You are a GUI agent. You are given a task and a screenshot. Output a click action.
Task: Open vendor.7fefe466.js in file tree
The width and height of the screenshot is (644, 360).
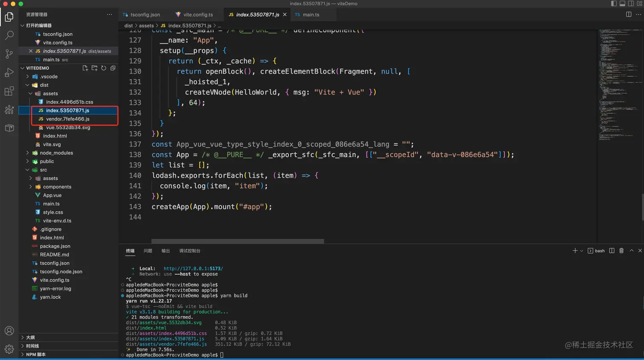69,119
